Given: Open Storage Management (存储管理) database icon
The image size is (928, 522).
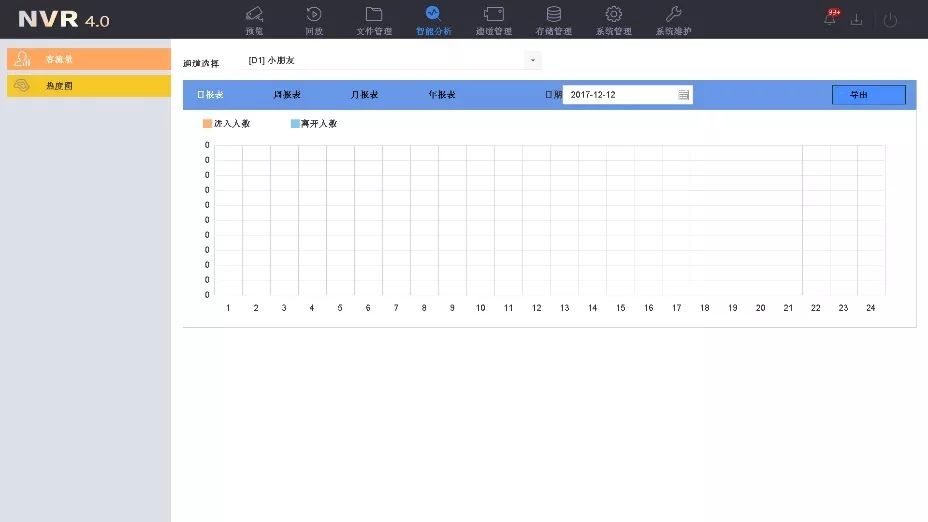Looking at the screenshot, I should (553, 15).
